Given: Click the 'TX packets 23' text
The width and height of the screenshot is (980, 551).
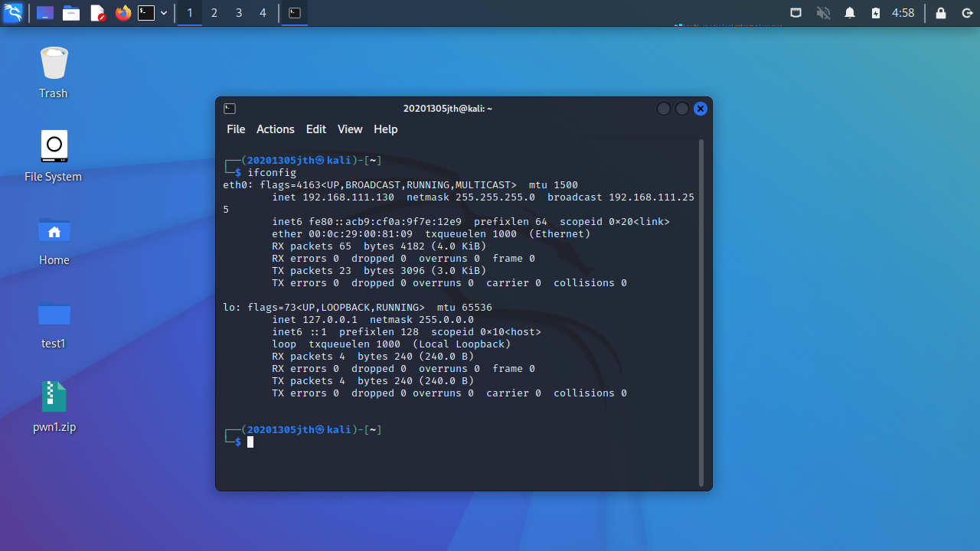Looking at the screenshot, I should [x=312, y=271].
